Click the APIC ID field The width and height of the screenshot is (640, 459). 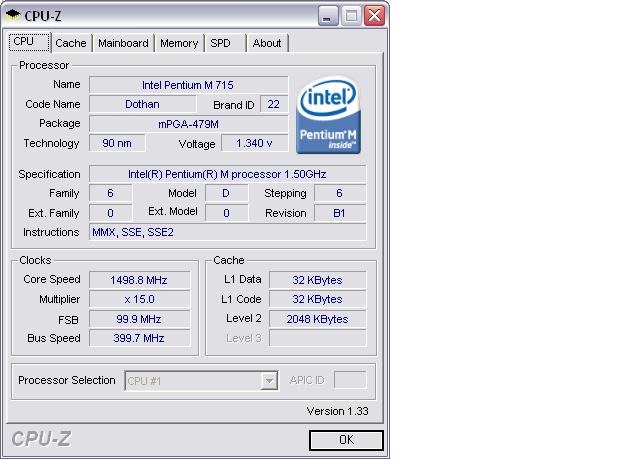[x=350, y=380]
